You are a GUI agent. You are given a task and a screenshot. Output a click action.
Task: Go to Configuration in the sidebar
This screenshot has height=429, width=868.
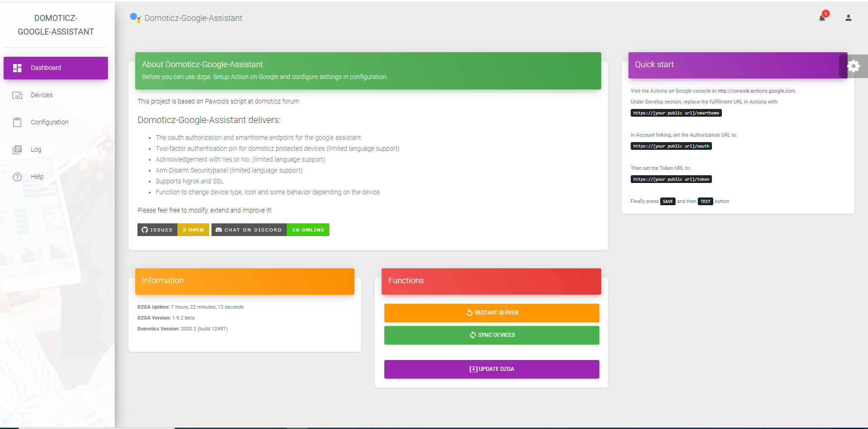(56, 123)
